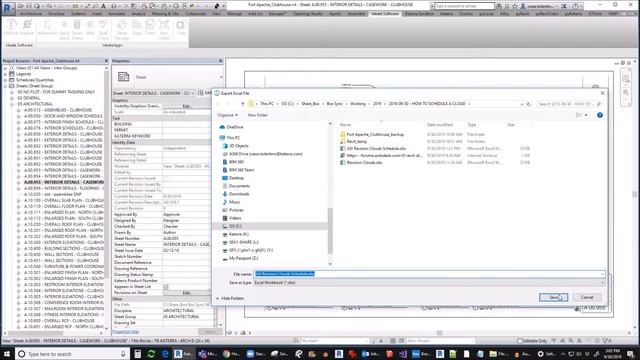Image resolution: width=640 pixels, height=360 pixels.
Task: Click the Sheet Manager ribbon icon
Action: pos(122,29)
